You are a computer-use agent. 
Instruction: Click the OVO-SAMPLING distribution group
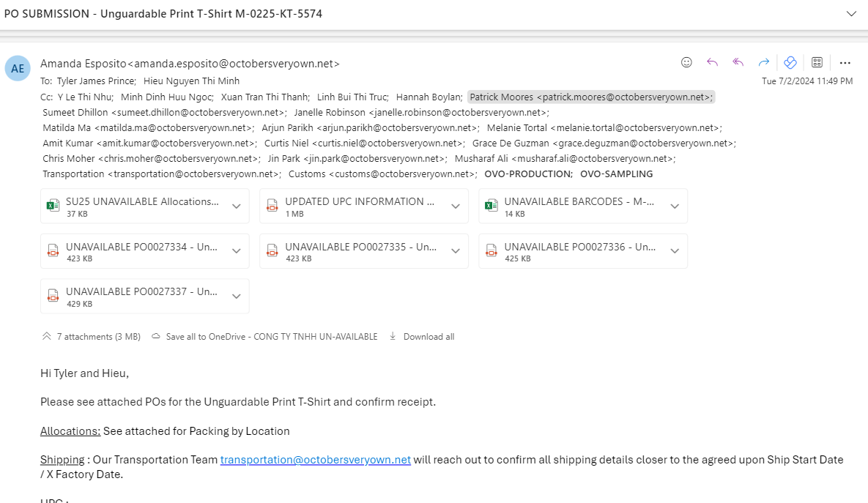617,174
